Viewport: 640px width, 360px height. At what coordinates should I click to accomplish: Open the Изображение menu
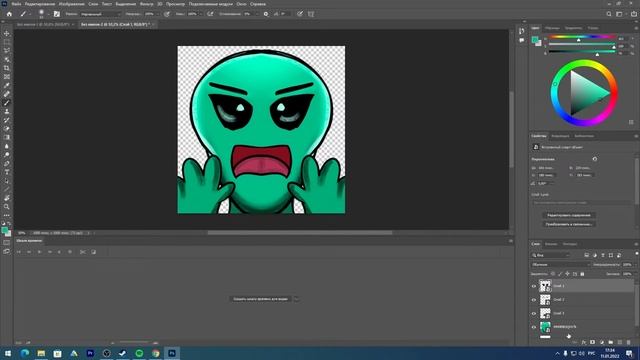[71, 4]
